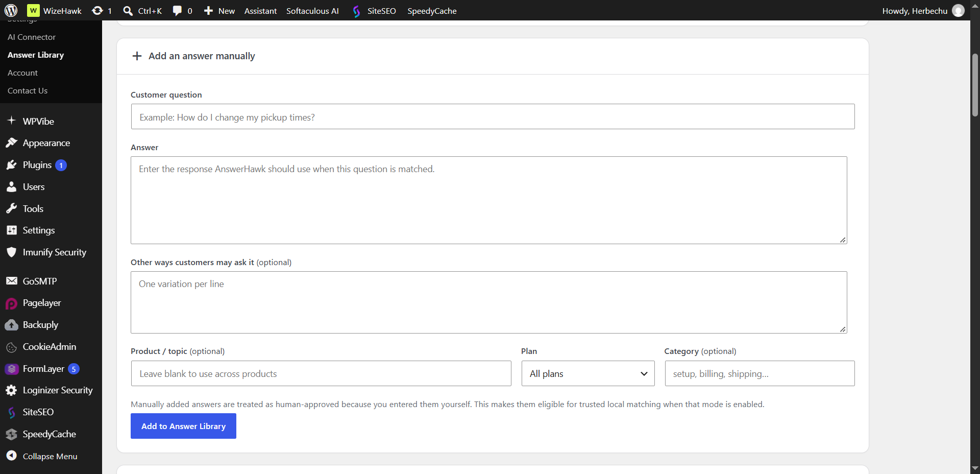Click into the Answer text area
980x474 pixels.
tap(489, 200)
